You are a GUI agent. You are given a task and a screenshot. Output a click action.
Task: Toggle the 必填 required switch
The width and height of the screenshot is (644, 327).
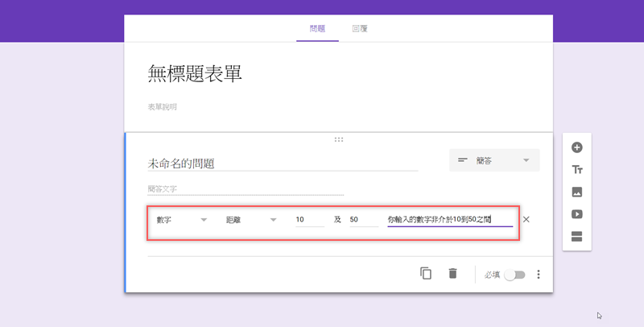(x=514, y=275)
